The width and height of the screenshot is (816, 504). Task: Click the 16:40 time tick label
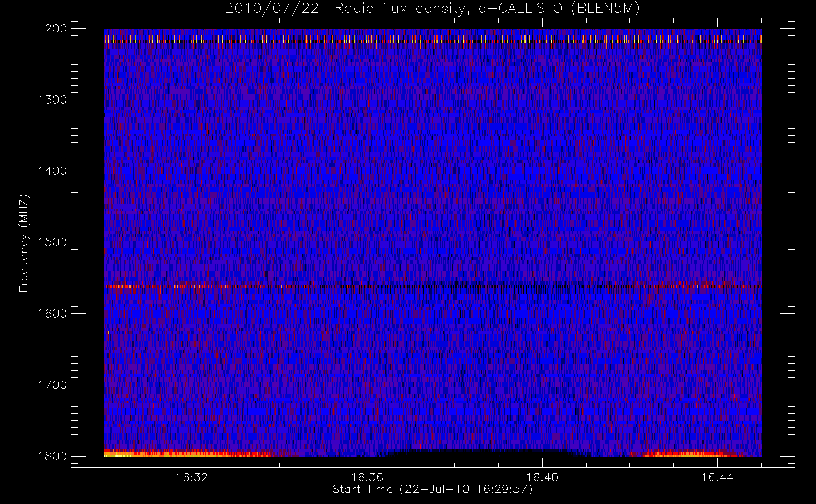coord(542,477)
